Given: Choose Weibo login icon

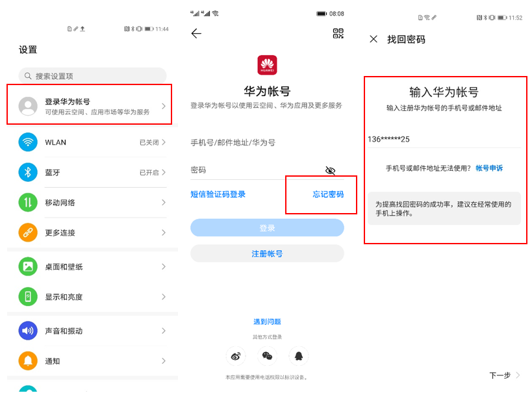Looking at the screenshot, I should (x=236, y=356).
